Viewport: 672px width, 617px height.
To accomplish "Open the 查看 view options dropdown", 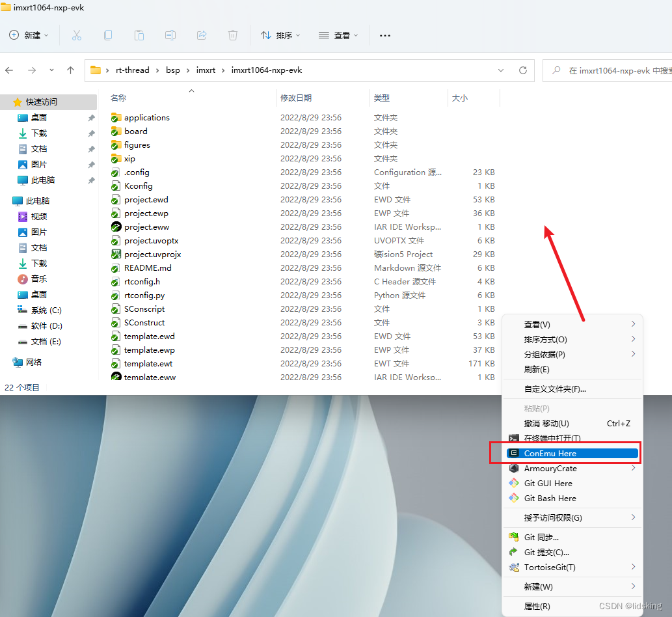I will (x=338, y=35).
